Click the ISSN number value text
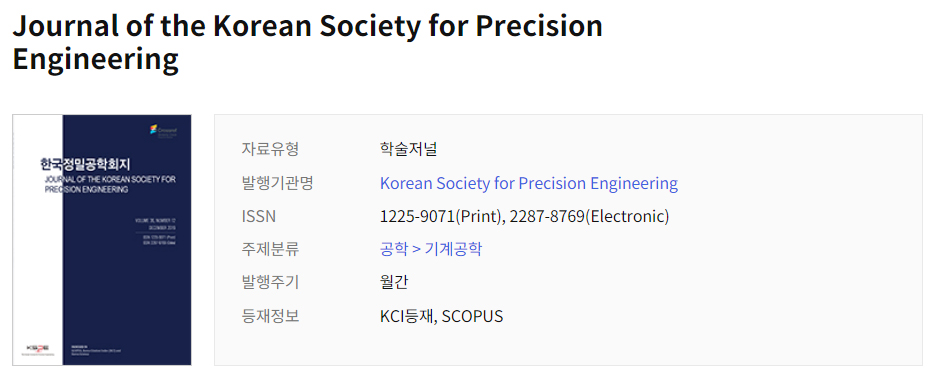Image resolution: width=935 pixels, height=378 pixels. (x=524, y=216)
